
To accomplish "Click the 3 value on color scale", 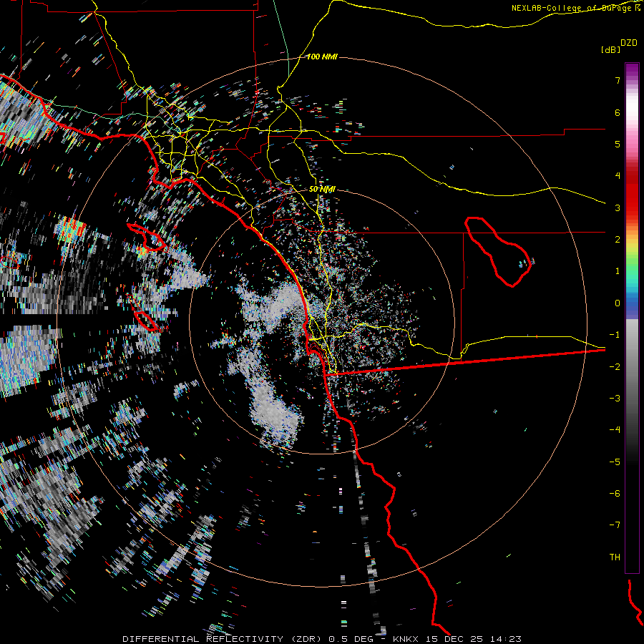I will click(x=618, y=208).
